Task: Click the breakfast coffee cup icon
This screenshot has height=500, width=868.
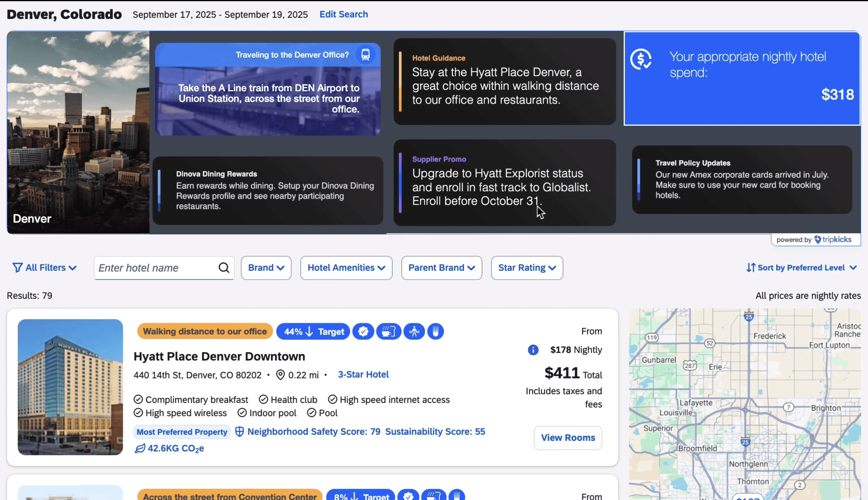Action: (388, 331)
